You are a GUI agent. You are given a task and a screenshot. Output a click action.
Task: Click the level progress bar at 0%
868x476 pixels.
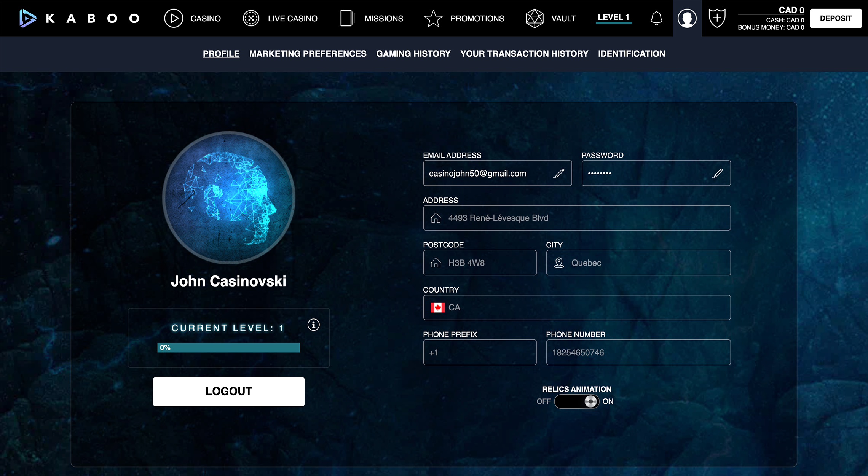[228, 348]
